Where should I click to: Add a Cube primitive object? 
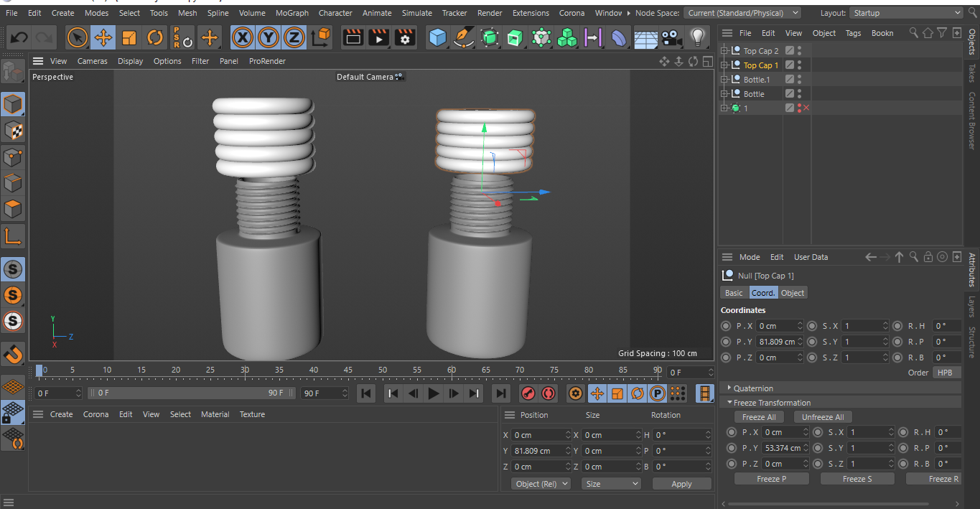(437, 37)
